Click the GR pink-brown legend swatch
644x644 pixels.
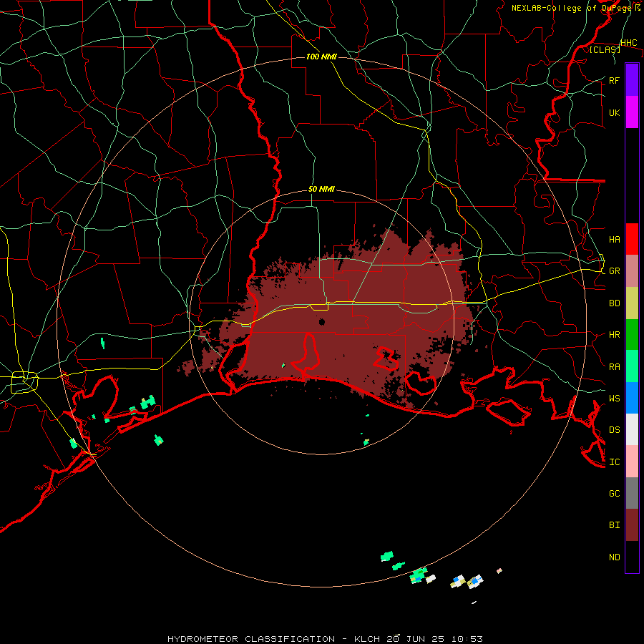(632, 270)
